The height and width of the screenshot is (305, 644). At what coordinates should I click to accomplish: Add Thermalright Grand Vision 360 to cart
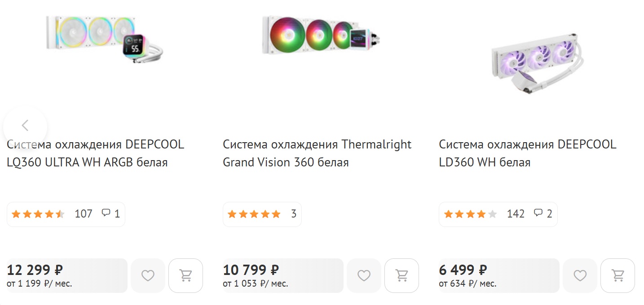401,275
